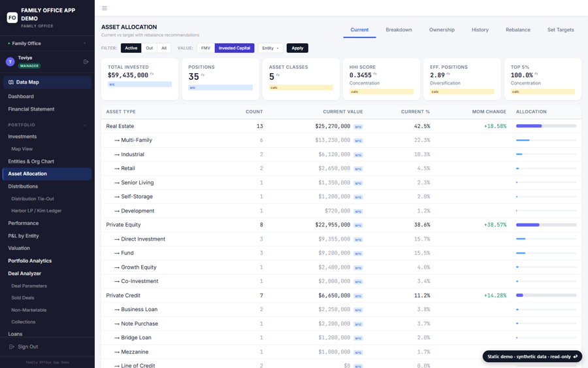
Task: Sort by the Current Value column header
Action: pyautogui.click(x=343, y=112)
